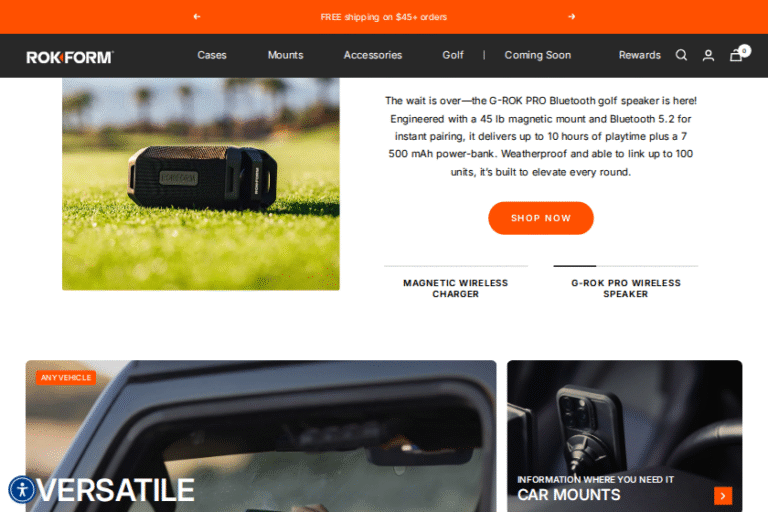Click the Any Vehicle orange badge
768x512 pixels.
[x=66, y=378]
